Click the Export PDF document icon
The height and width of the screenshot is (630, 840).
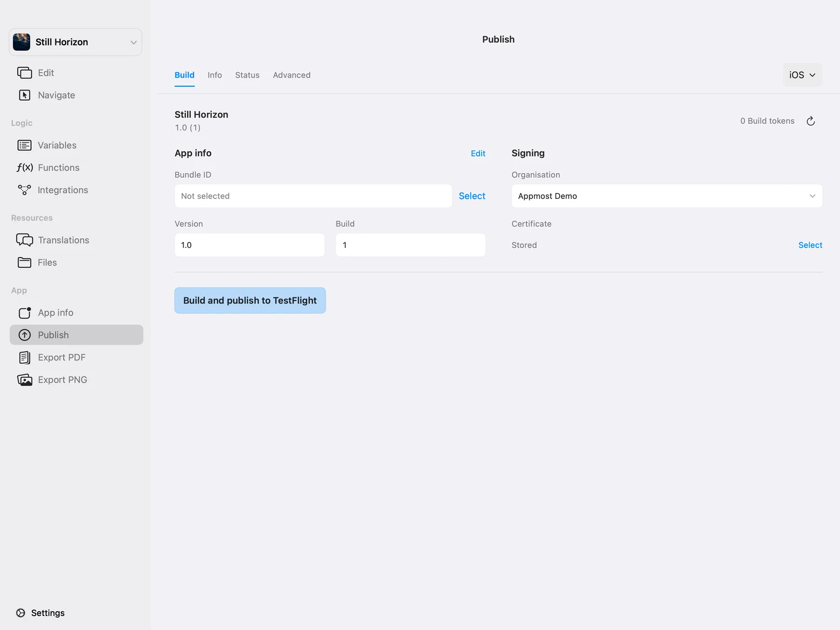(x=25, y=358)
